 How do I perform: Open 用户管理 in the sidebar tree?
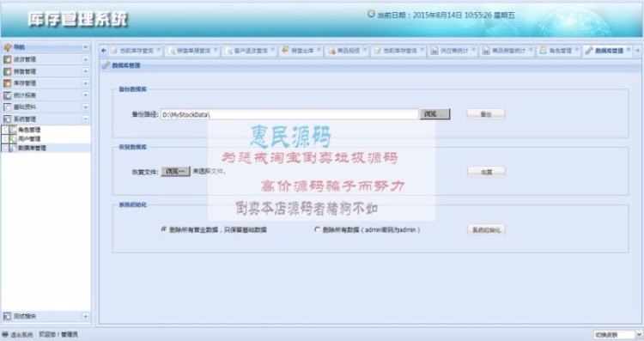click(29, 139)
